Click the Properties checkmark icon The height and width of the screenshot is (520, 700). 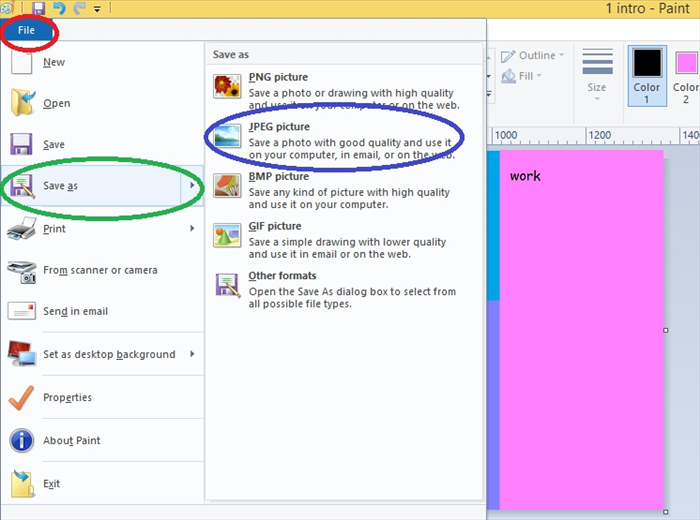(21, 397)
